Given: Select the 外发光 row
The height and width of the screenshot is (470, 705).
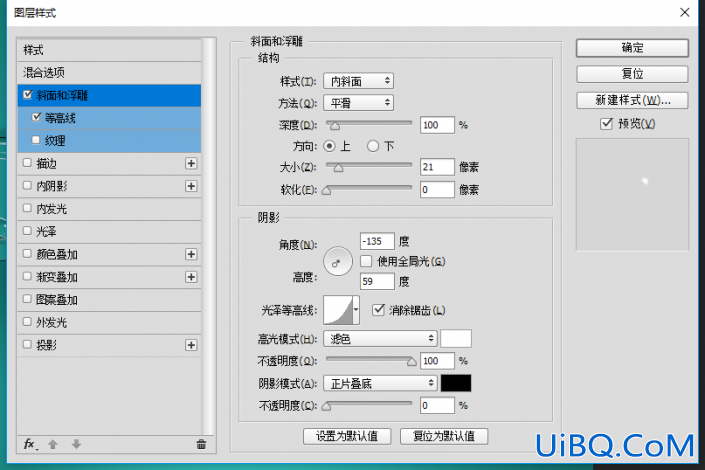Looking at the screenshot, I should tap(109, 322).
